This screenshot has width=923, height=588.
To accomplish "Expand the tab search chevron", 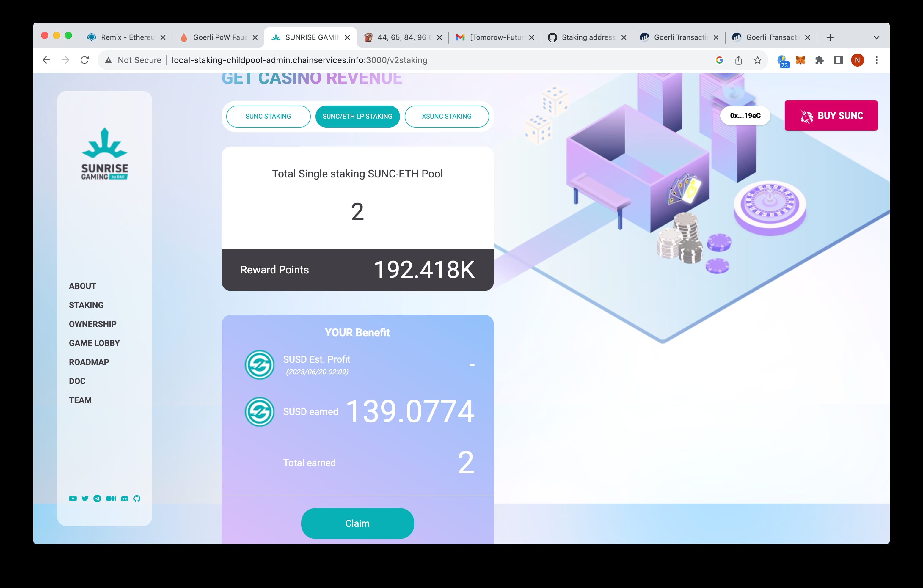I will click(x=876, y=37).
